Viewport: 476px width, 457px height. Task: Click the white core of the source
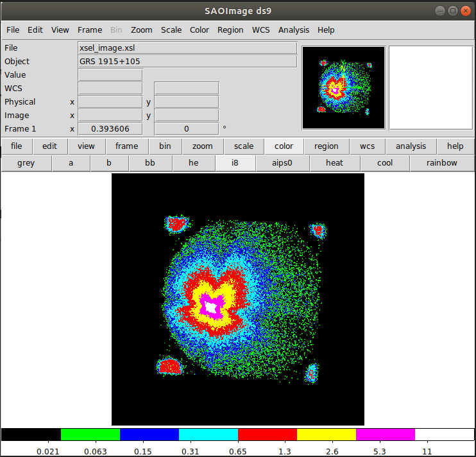[210, 307]
